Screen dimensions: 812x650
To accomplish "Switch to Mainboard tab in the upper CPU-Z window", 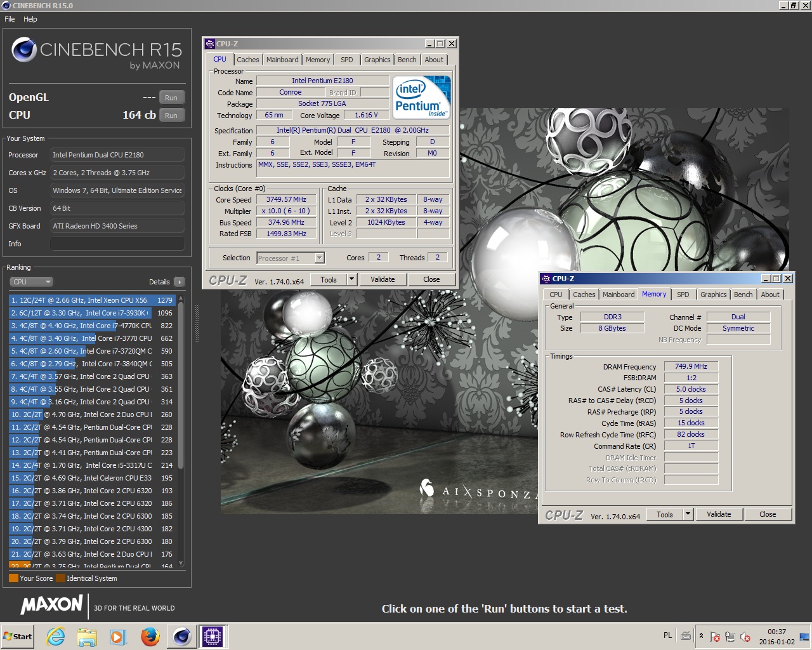I will click(x=282, y=60).
